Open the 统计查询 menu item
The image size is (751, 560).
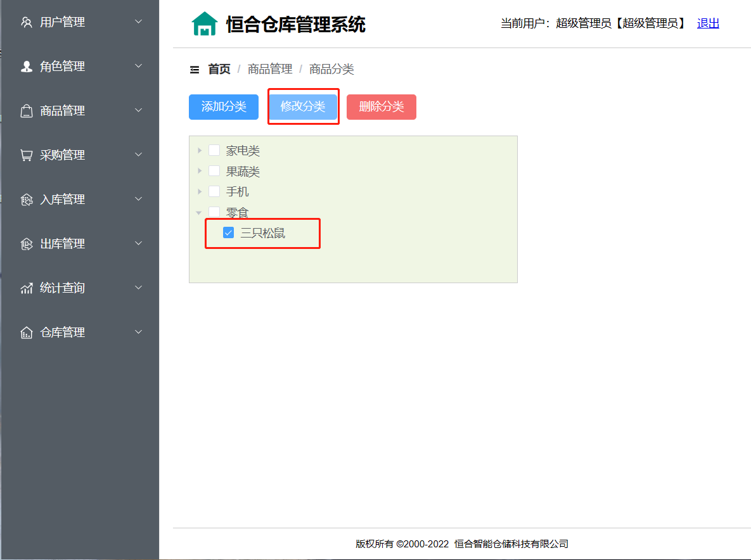pyautogui.click(x=80, y=288)
